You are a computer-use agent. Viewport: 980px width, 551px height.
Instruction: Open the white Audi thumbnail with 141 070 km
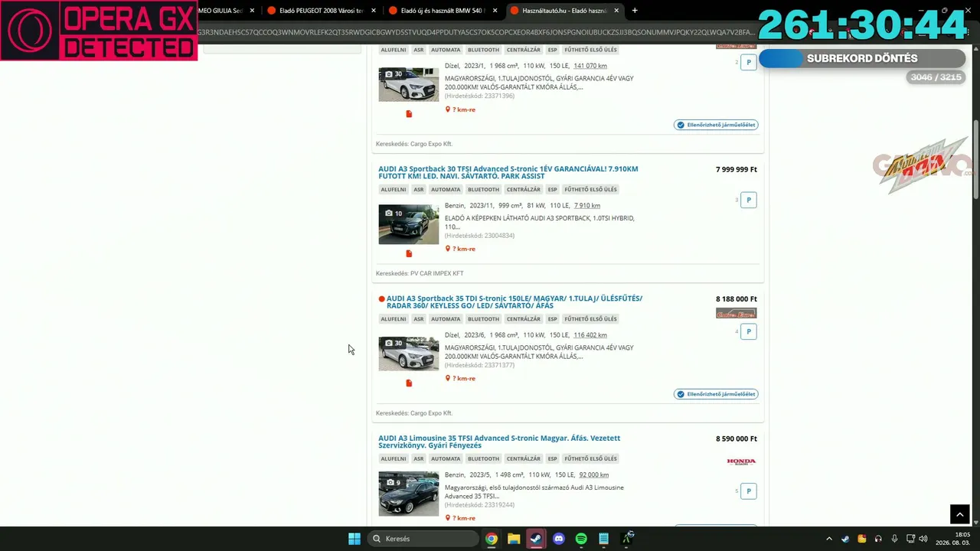point(409,84)
